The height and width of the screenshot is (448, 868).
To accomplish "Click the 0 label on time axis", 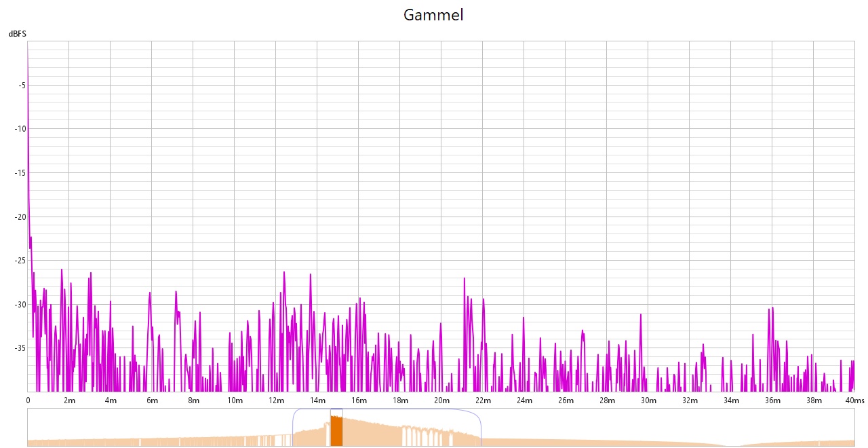I will [x=28, y=400].
